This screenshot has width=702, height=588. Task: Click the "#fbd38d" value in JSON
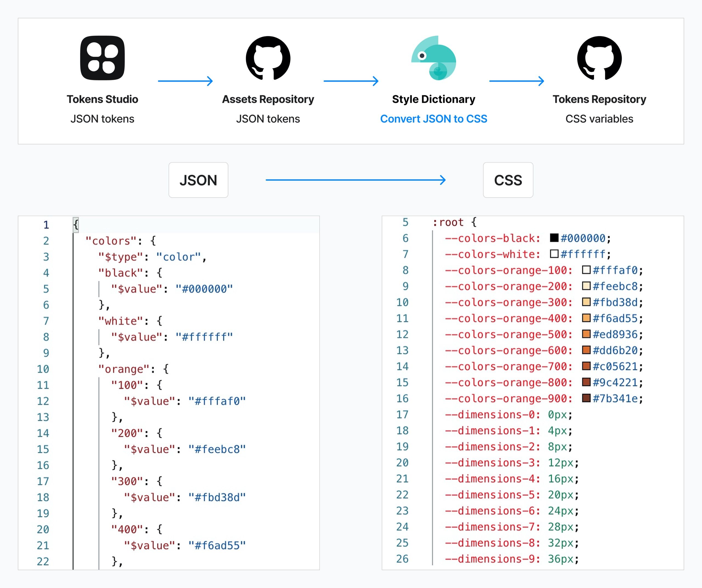[217, 497]
